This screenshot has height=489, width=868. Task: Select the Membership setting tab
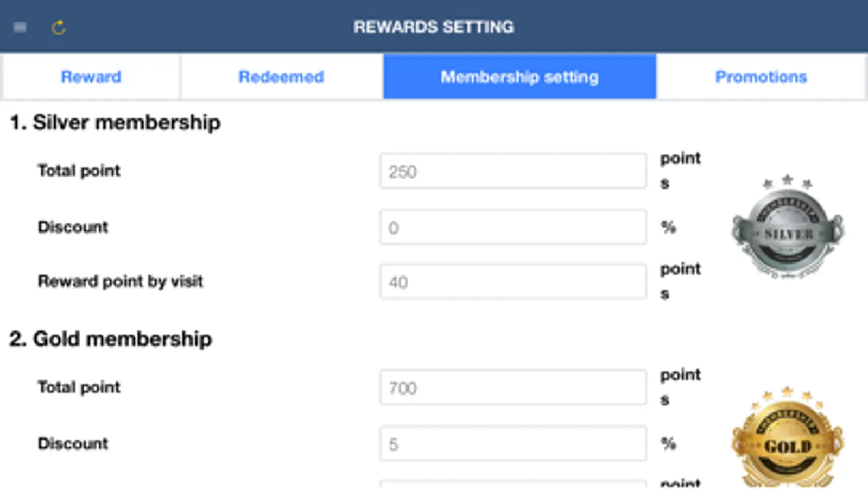[x=519, y=77]
